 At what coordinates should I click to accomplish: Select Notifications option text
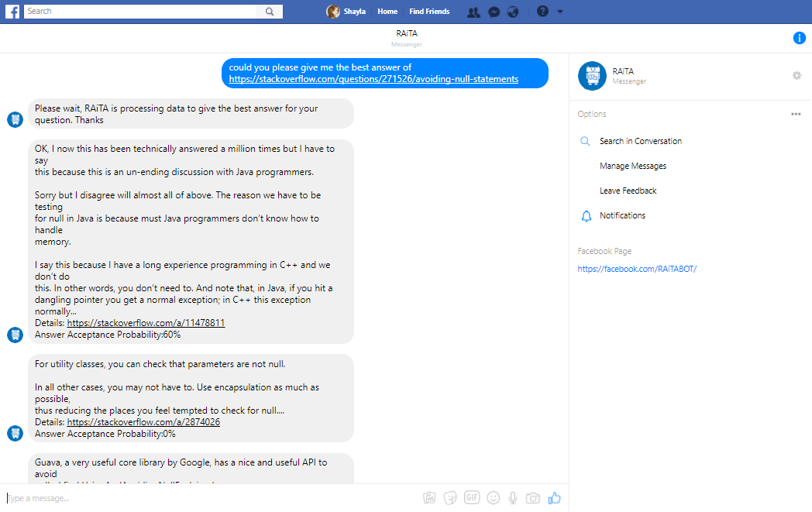[622, 216]
